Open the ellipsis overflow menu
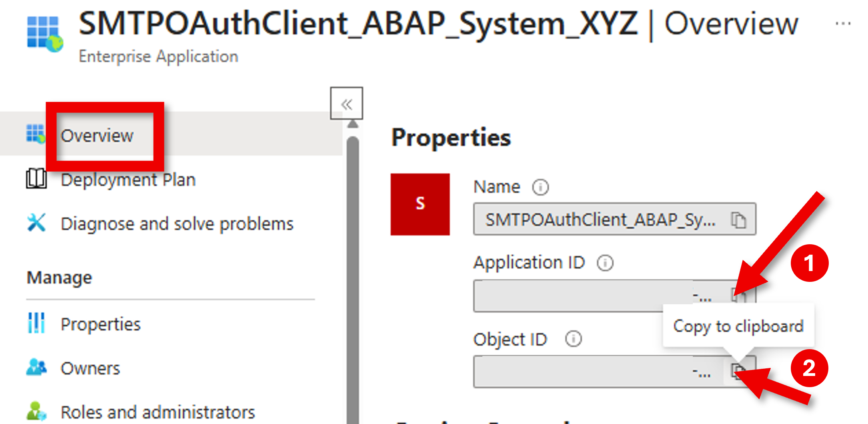Image resolution: width=868 pixels, height=424 pixels. pos(842,23)
